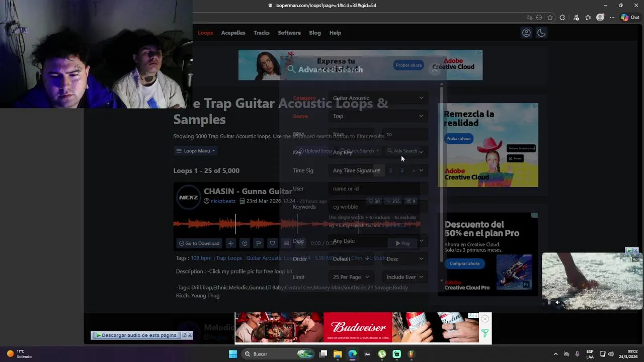
Task: Click Comprar ahora in Creative Cloud Pro ad
Action: pos(464,263)
